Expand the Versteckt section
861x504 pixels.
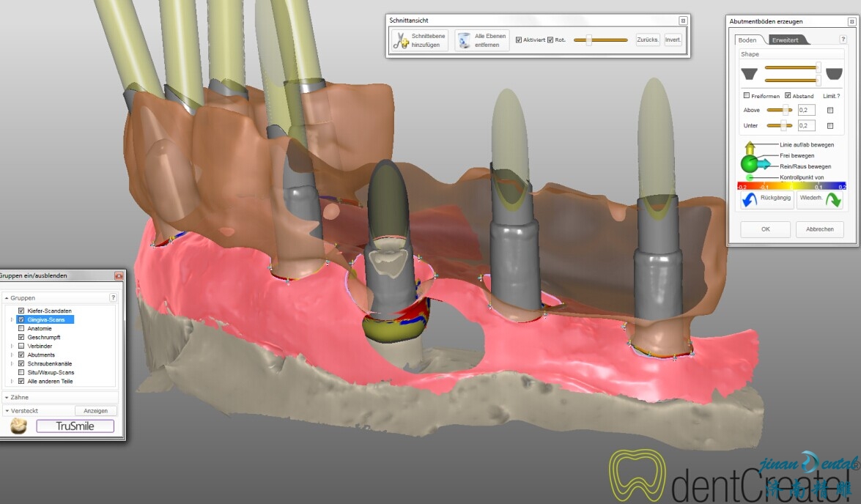coord(7,411)
